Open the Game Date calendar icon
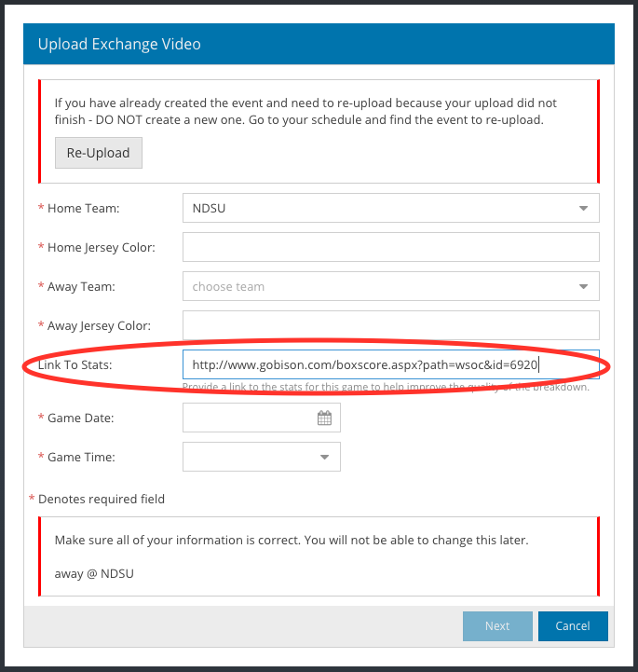 [324, 418]
